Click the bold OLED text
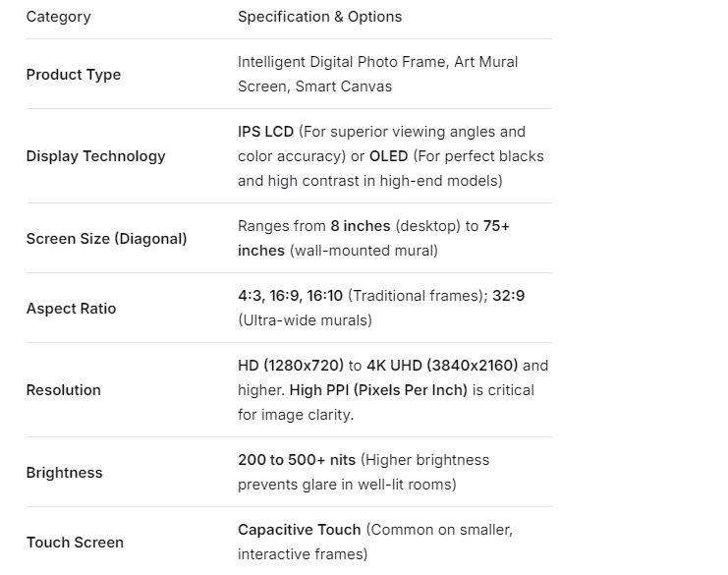 (389, 156)
